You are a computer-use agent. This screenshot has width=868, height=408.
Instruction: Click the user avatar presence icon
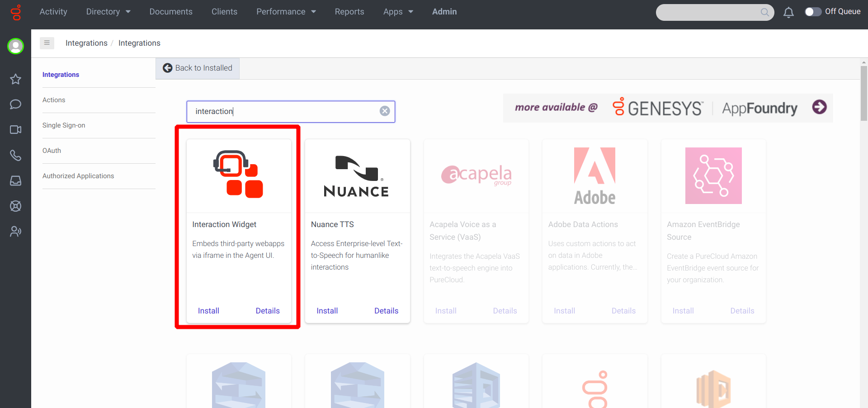[x=15, y=46]
